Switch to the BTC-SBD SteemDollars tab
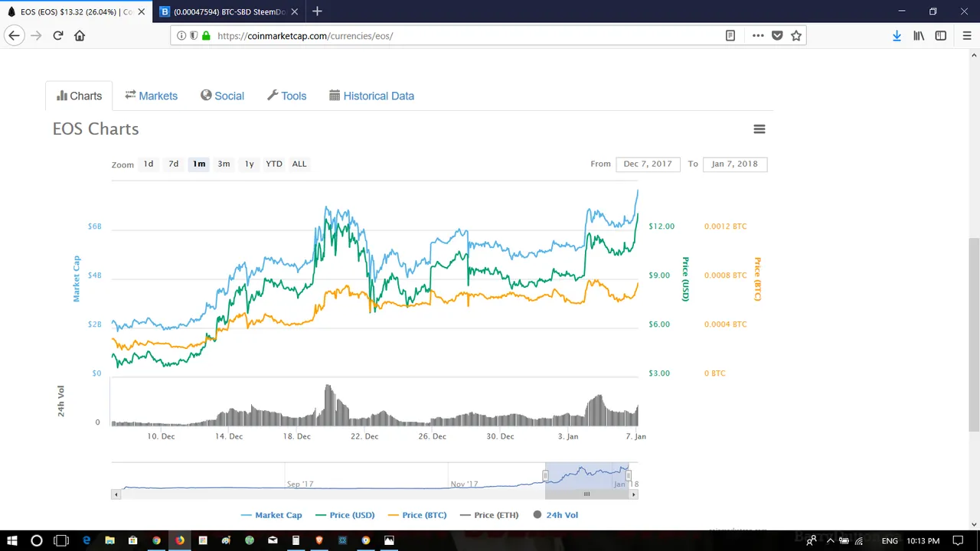 pos(230,11)
